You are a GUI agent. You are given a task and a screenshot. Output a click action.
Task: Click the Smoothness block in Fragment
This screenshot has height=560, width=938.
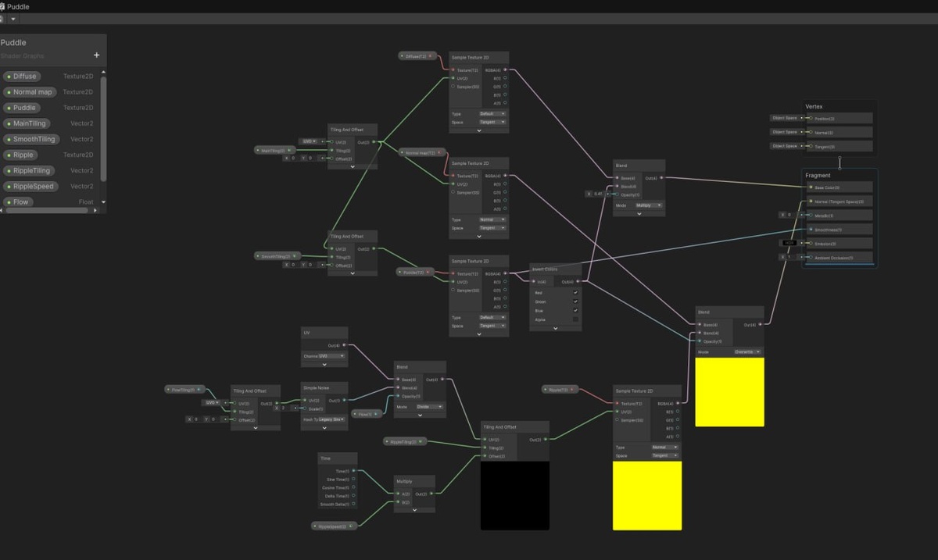tap(840, 230)
